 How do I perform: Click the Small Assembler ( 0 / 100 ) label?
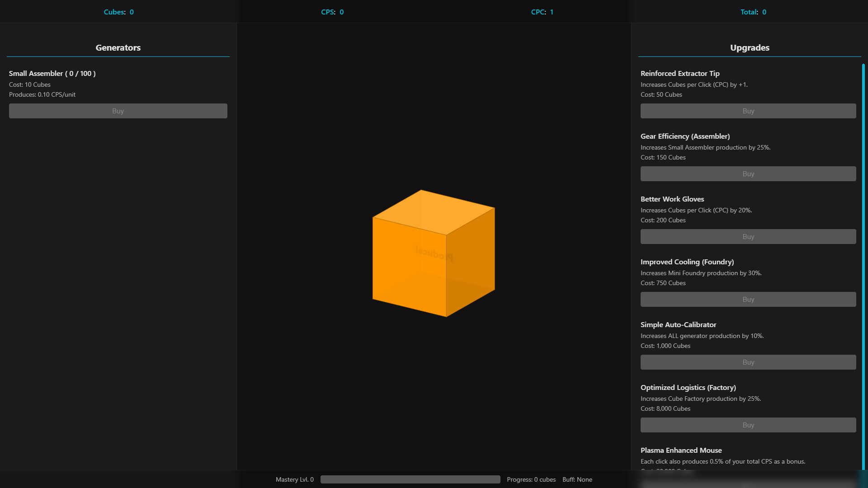(x=52, y=73)
